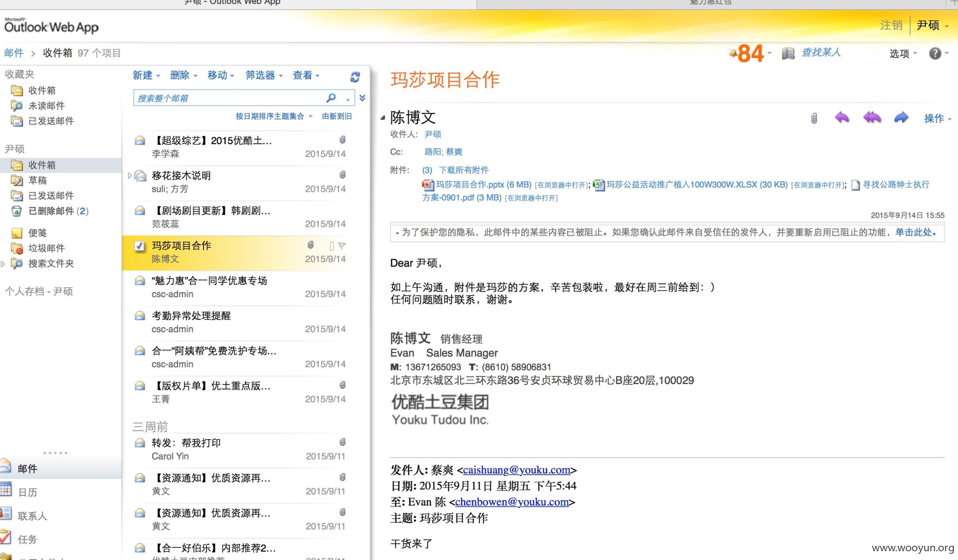Open the 查看 view dropdown
The height and width of the screenshot is (560, 958).
tap(306, 75)
